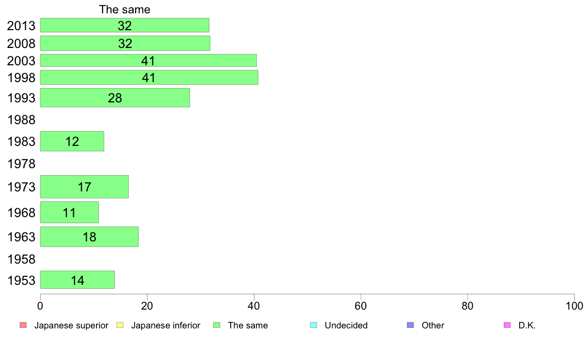
Task: Click the 1988 year axis label
Action: tap(21, 120)
